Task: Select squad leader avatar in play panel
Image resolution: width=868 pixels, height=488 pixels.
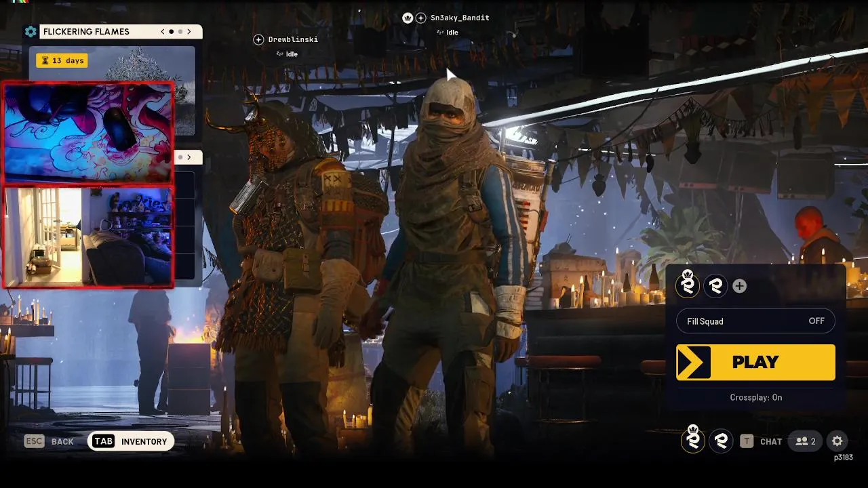Action: [688, 285]
